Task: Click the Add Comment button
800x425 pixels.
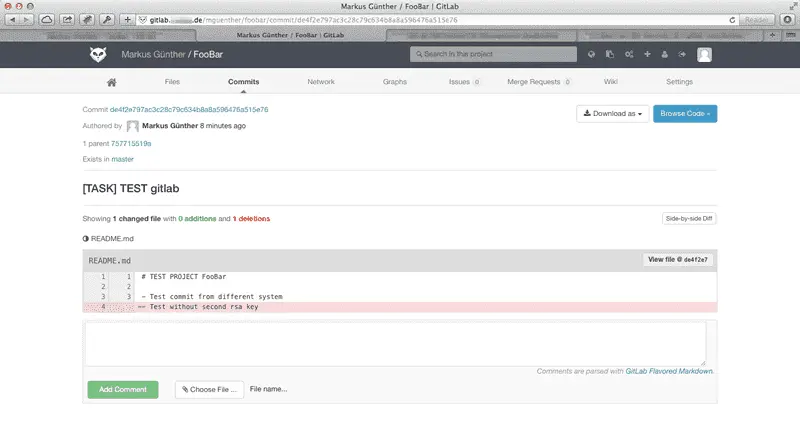Action: pos(123,389)
